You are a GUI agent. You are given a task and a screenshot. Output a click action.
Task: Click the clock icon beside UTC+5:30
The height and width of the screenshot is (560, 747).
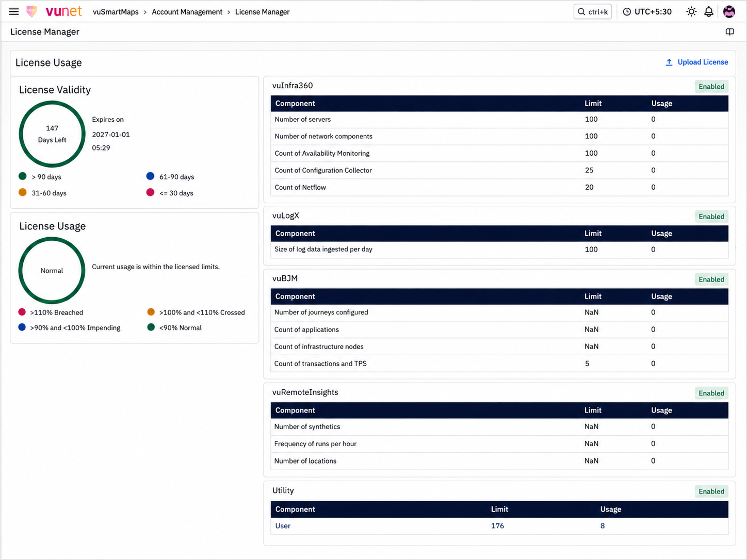click(627, 11)
